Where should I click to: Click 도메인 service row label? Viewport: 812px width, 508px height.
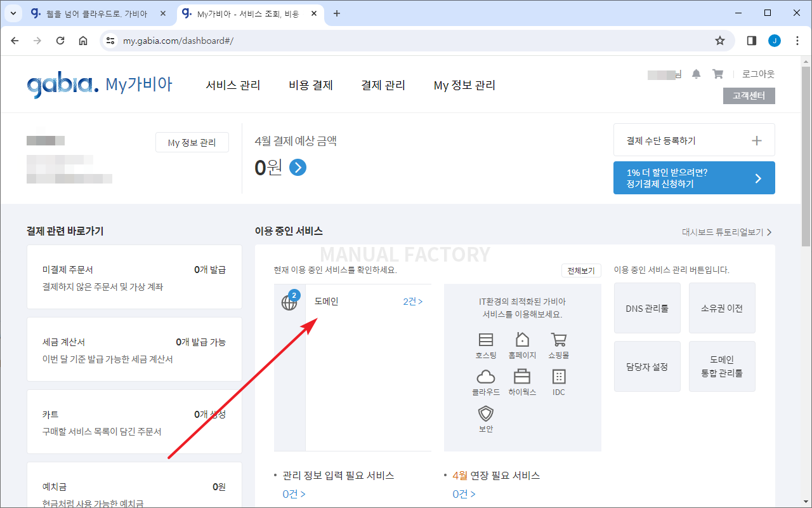pos(327,302)
